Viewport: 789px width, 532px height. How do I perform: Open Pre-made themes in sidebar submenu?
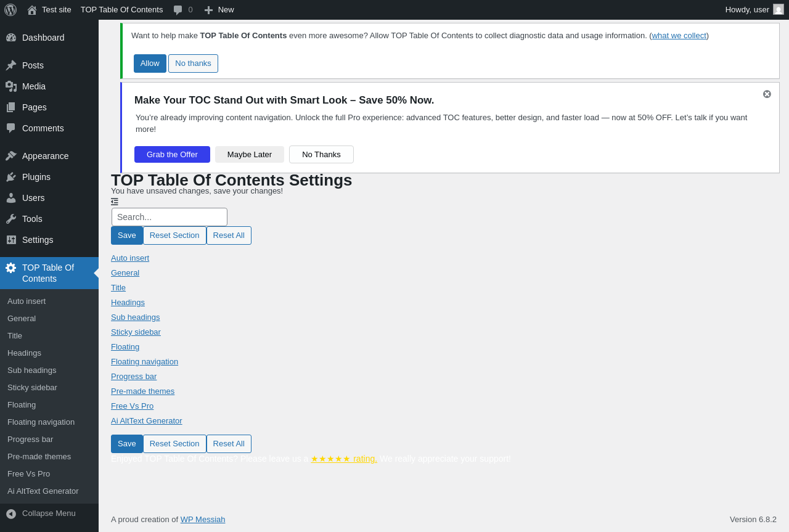click(x=39, y=457)
